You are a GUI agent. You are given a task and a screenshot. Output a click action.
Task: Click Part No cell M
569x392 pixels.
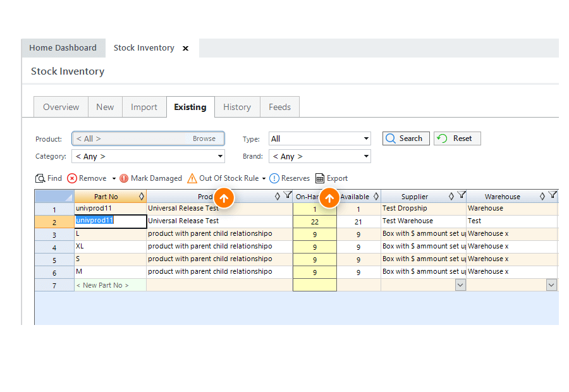click(110, 273)
